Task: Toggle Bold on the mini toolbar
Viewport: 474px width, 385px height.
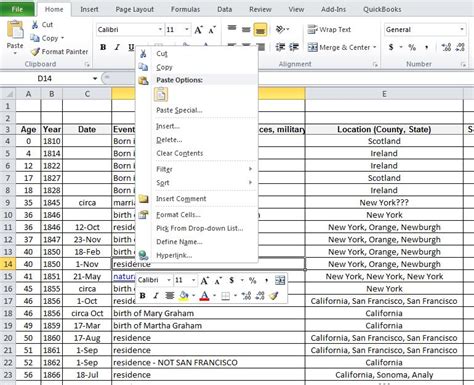Action: pos(142,296)
